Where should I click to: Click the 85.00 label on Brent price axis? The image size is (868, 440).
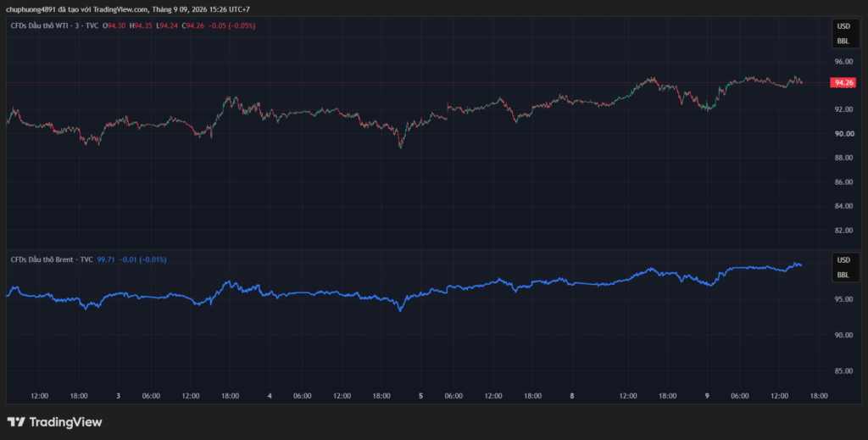844,370
